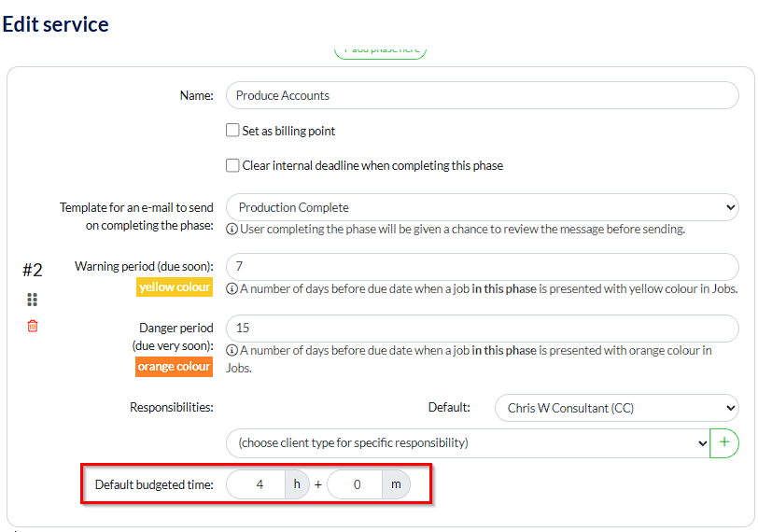This screenshot has height=532, width=758.
Task: Click the 'm' minutes unit label
Action: pyautogui.click(x=396, y=484)
